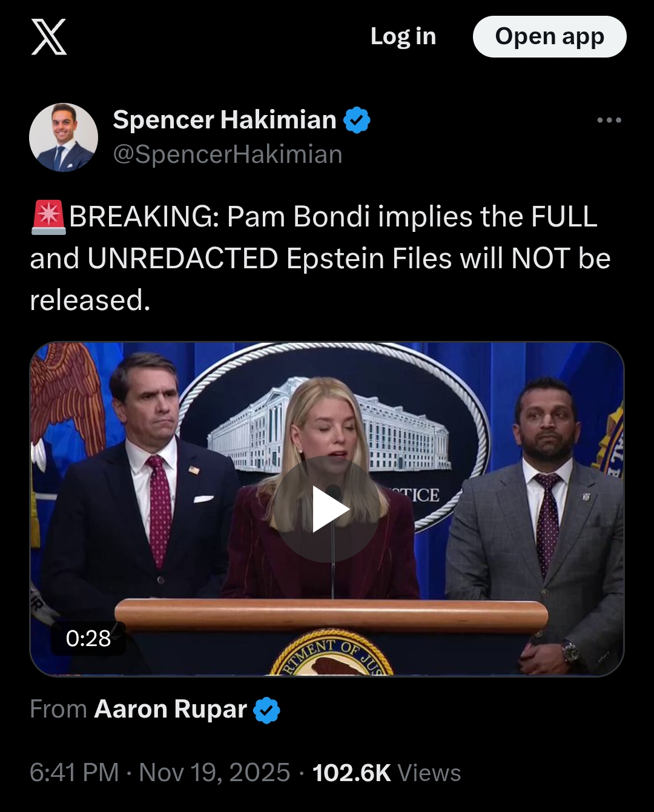
Task: Open Aaron Rupar's profile link
Action: pos(171,710)
